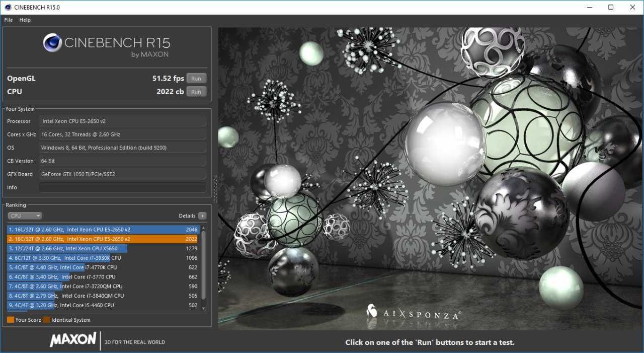Image resolution: width=644 pixels, height=353 pixels.
Task: Open the CPU ranking dropdown
Action: coord(25,216)
